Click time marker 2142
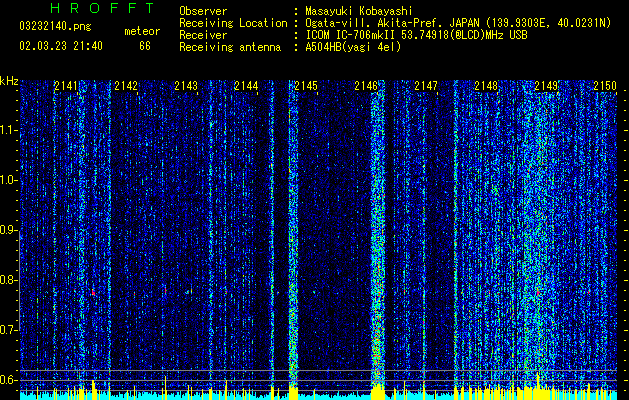 pyautogui.click(x=126, y=86)
